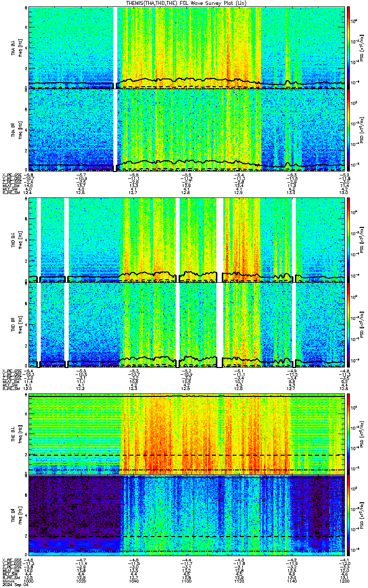Click the 1200 time tick label
The height and width of the screenshot is (588, 368).
click(344, 581)
